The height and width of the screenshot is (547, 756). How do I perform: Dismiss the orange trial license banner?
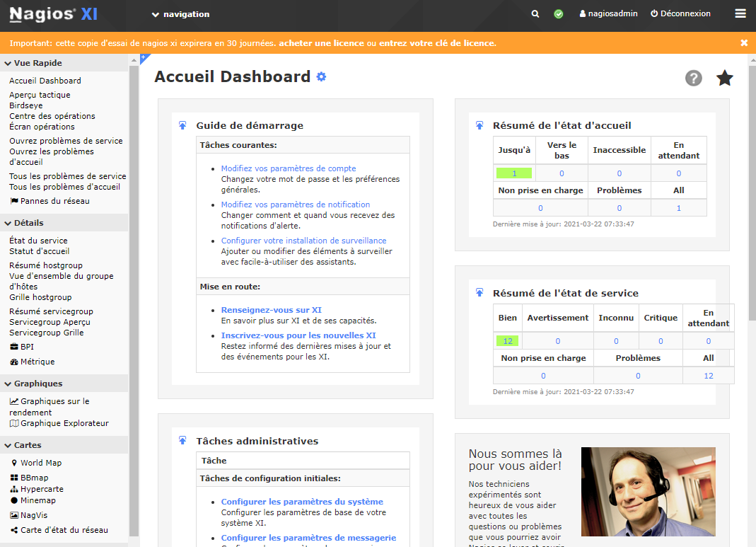click(x=744, y=42)
